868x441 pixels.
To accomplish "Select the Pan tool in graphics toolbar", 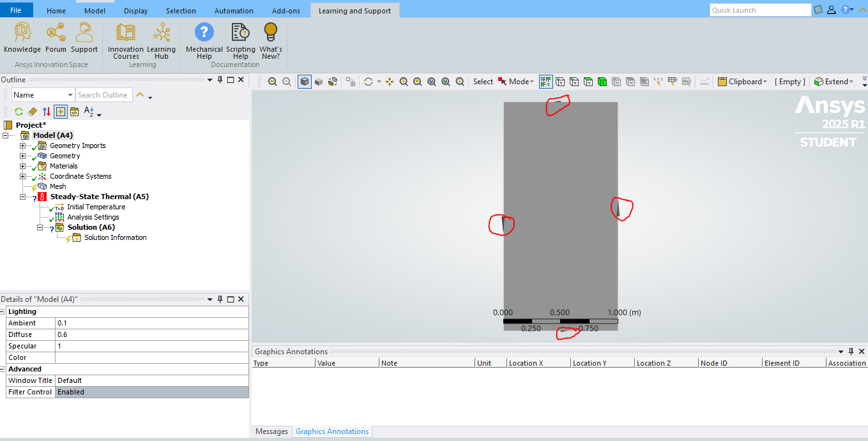I will [x=390, y=82].
